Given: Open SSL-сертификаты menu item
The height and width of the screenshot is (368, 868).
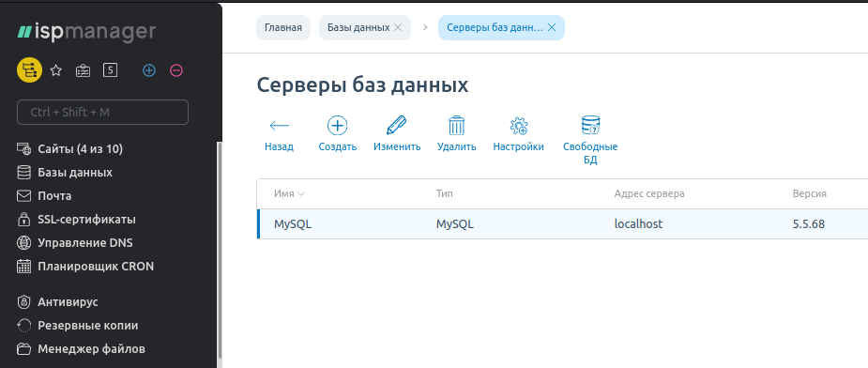Looking at the screenshot, I should pyautogui.click(x=87, y=220).
